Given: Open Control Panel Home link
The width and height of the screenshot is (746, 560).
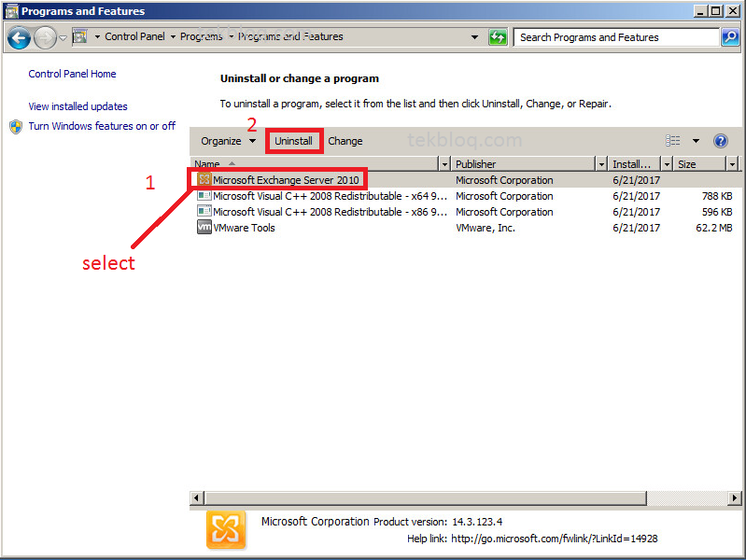Looking at the screenshot, I should (x=72, y=74).
